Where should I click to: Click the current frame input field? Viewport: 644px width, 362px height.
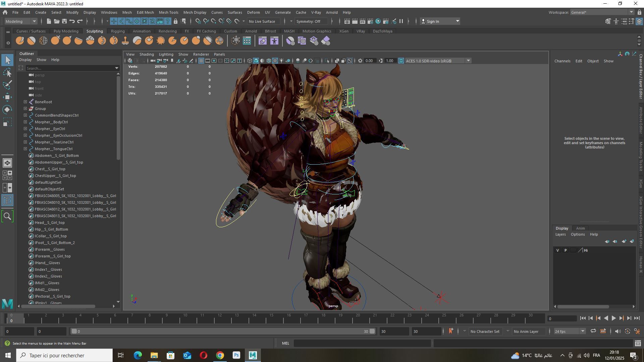[x=562, y=318]
